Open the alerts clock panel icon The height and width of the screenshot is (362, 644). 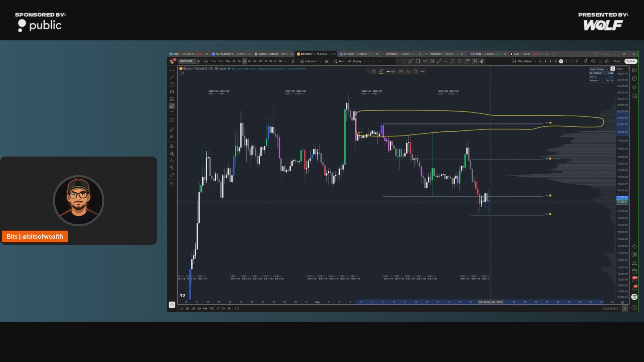pyautogui.click(x=634, y=79)
